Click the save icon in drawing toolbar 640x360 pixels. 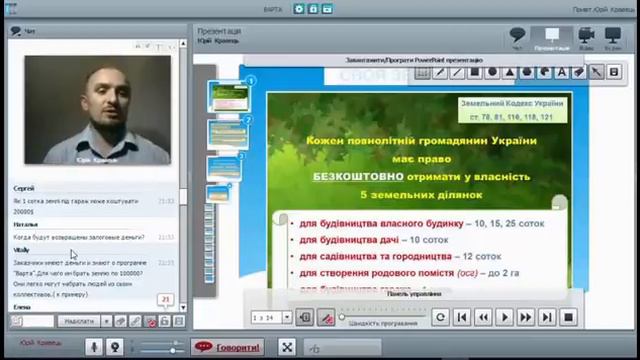(x=614, y=72)
